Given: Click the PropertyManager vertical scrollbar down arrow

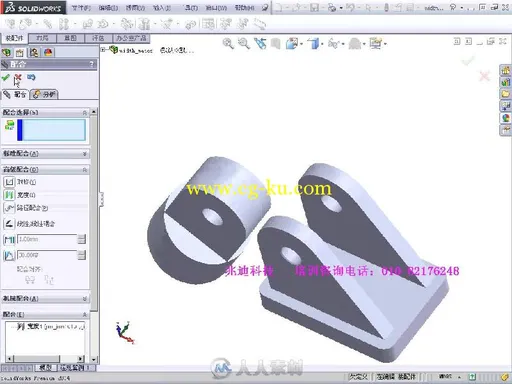Looking at the screenshot, I should coord(94,359).
